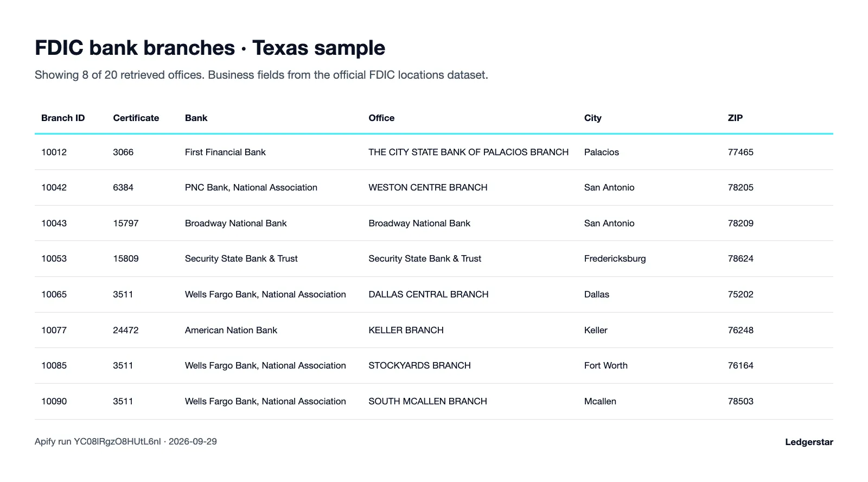Image resolution: width=868 pixels, height=482 pixels.
Task: Click the ZIP column header
Action: coord(735,118)
